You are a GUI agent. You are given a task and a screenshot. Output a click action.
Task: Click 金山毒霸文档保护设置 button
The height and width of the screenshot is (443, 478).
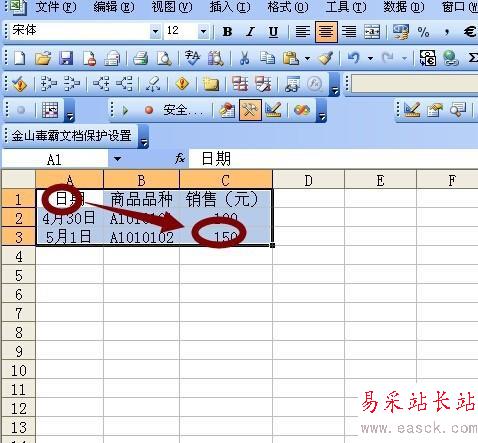coord(71,136)
